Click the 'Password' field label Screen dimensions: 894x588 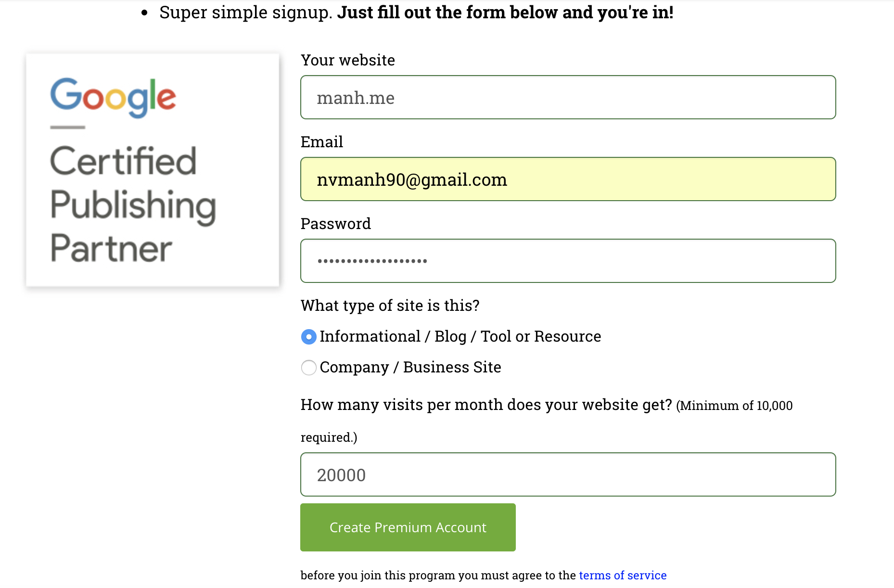tap(336, 224)
